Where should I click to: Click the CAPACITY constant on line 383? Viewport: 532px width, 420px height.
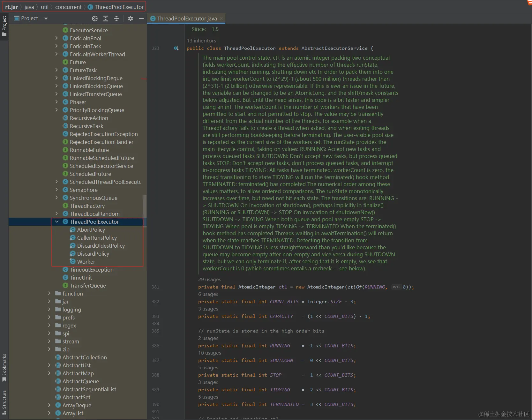(281, 316)
